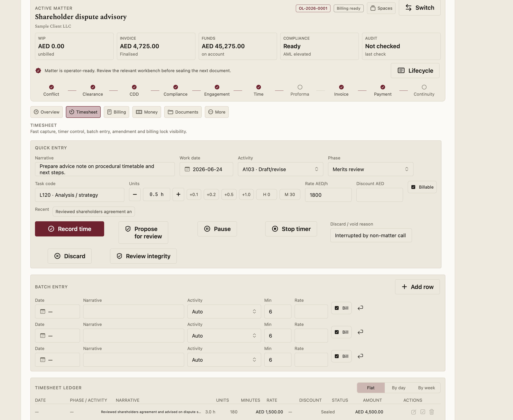Pause the timer
Viewport: 513px width, 420px height.
tap(217, 229)
